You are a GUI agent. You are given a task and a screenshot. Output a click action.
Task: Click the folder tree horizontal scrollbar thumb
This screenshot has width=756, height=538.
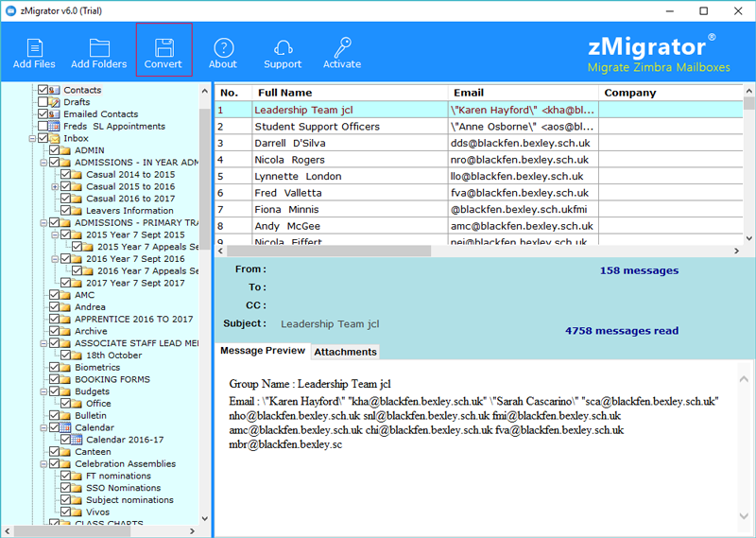point(72,531)
